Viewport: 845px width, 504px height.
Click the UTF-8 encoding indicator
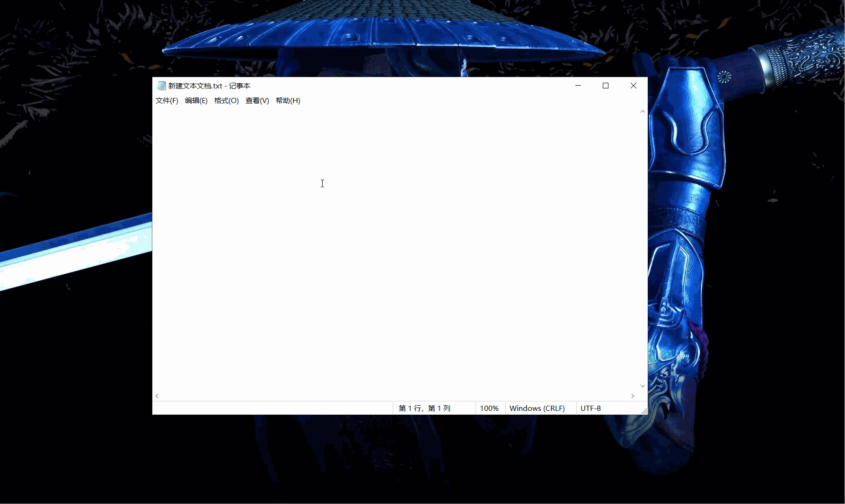click(x=590, y=408)
